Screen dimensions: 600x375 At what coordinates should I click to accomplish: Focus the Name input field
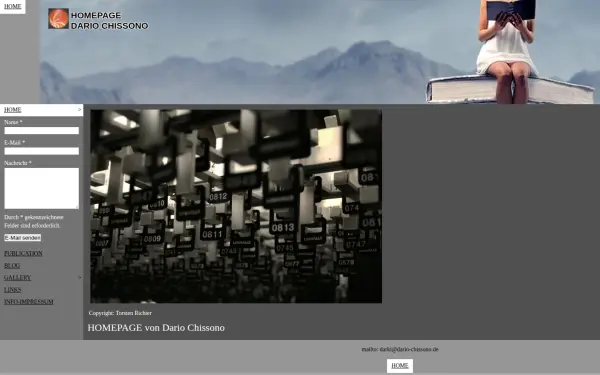42,130
